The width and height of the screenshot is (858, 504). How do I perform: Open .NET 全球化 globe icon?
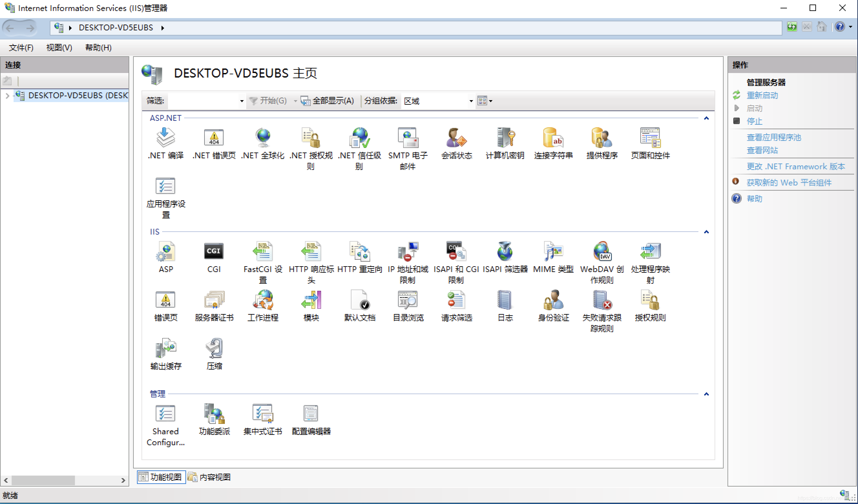[x=263, y=137]
